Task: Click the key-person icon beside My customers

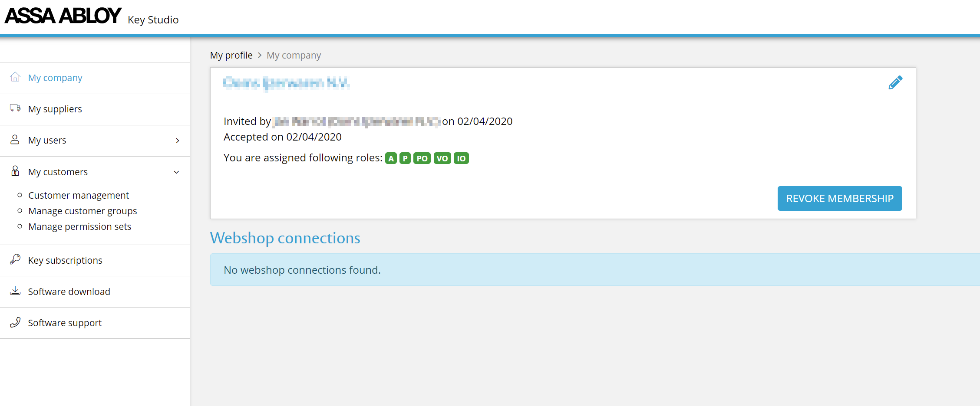Action: click(x=15, y=171)
